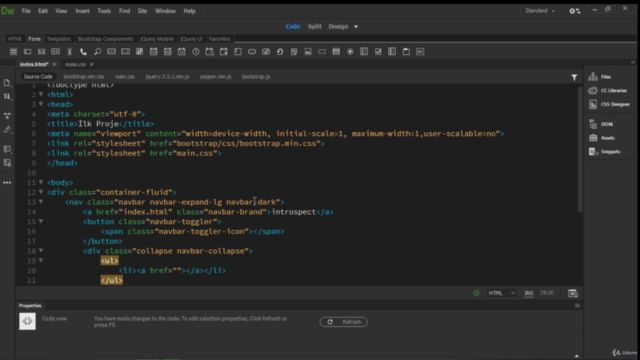Open the Design view dropdown arrow
The width and height of the screenshot is (640, 360).
356,27
